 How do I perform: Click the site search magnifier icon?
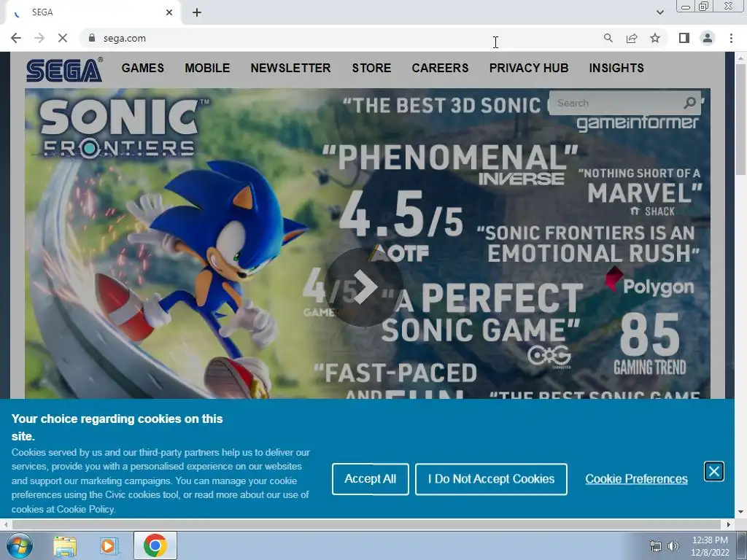[x=690, y=103]
